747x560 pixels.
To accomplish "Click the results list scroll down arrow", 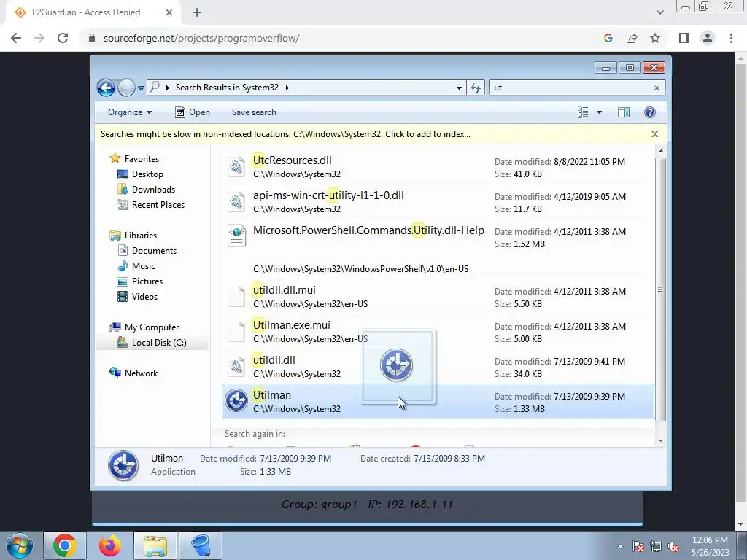I will pos(661,441).
